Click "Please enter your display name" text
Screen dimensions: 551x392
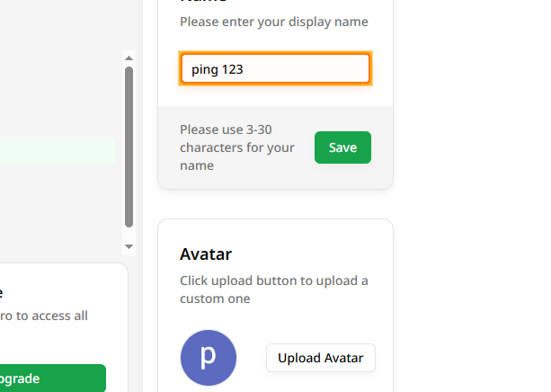tap(273, 22)
